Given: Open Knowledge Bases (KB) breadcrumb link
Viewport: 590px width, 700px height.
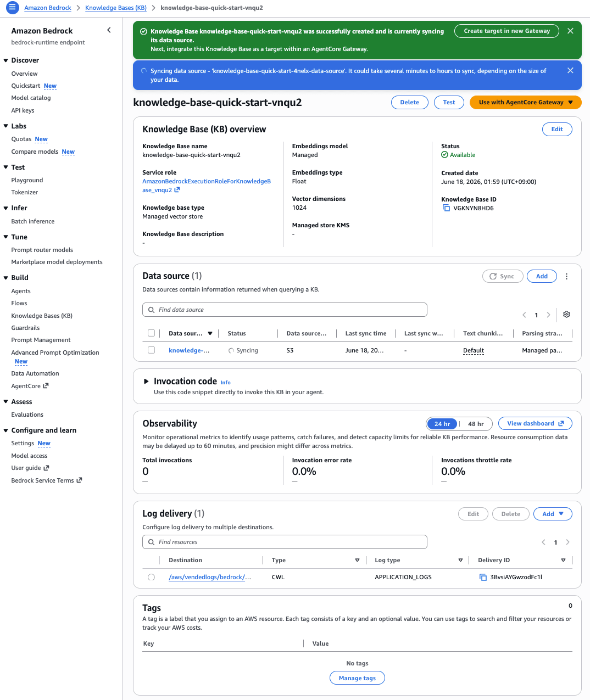Looking at the screenshot, I should tap(116, 8).
